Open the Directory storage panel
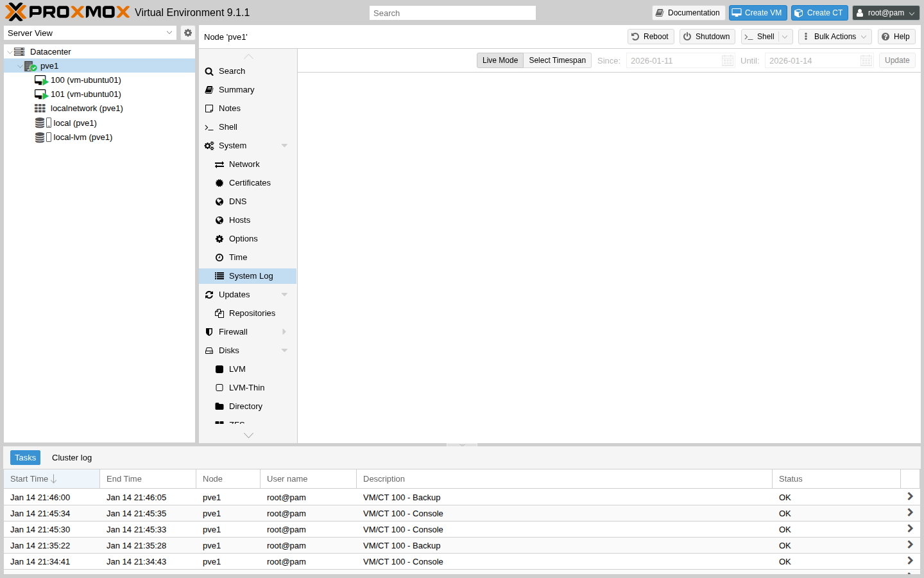Image resolution: width=924 pixels, height=578 pixels. pyautogui.click(x=246, y=406)
